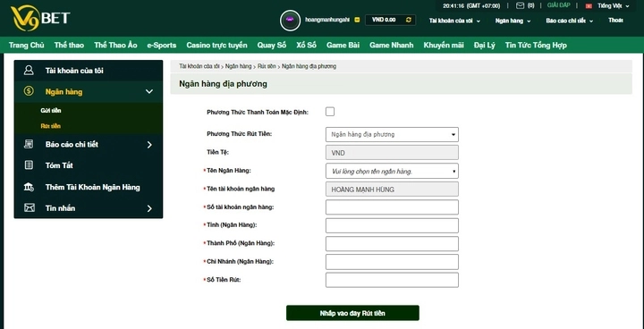Open GIẢI ĐÁP help link

pyautogui.click(x=558, y=5)
